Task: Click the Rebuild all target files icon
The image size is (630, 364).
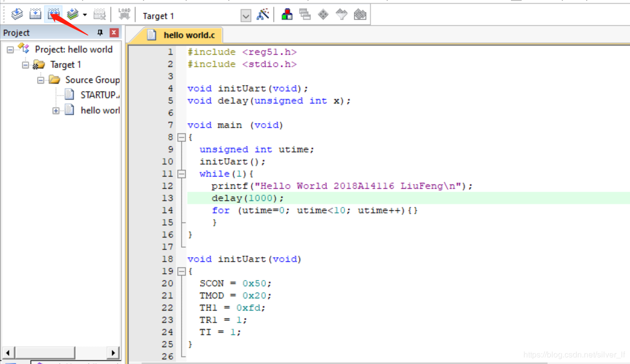Action: pyautogui.click(x=54, y=14)
